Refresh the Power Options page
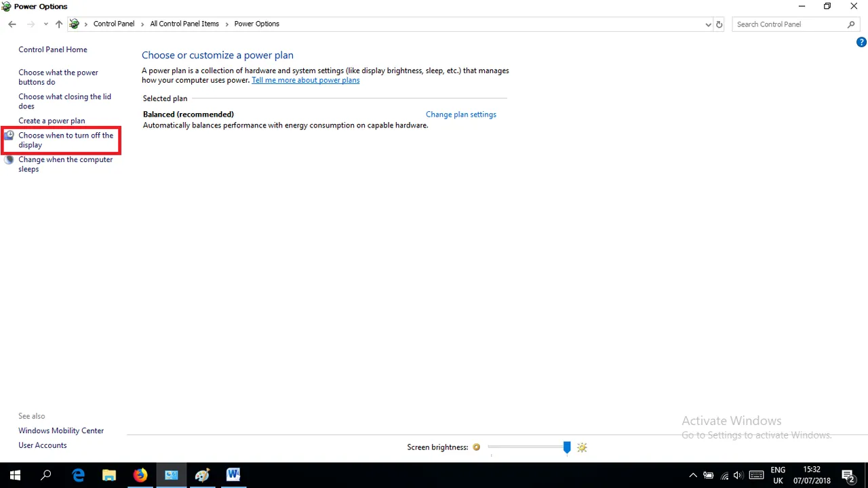This screenshot has width=868, height=488. coord(719,24)
